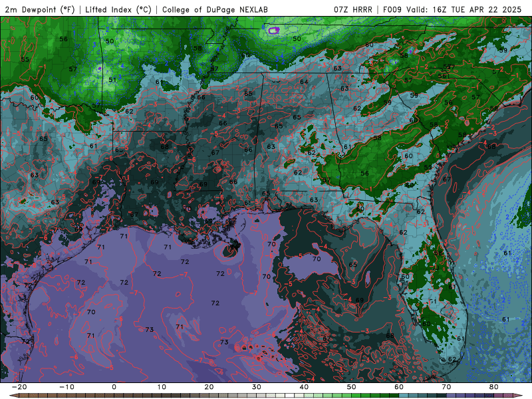Click the "Valid: 16Z TUE APR 22 2025" text
This screenshot has height=399, width=532.
pyautogui.click(x=464, y=9)
